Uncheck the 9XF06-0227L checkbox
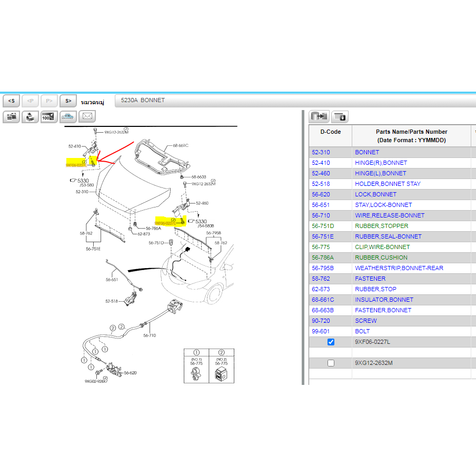This screenshot has height=476, width=476. (331, 342)
